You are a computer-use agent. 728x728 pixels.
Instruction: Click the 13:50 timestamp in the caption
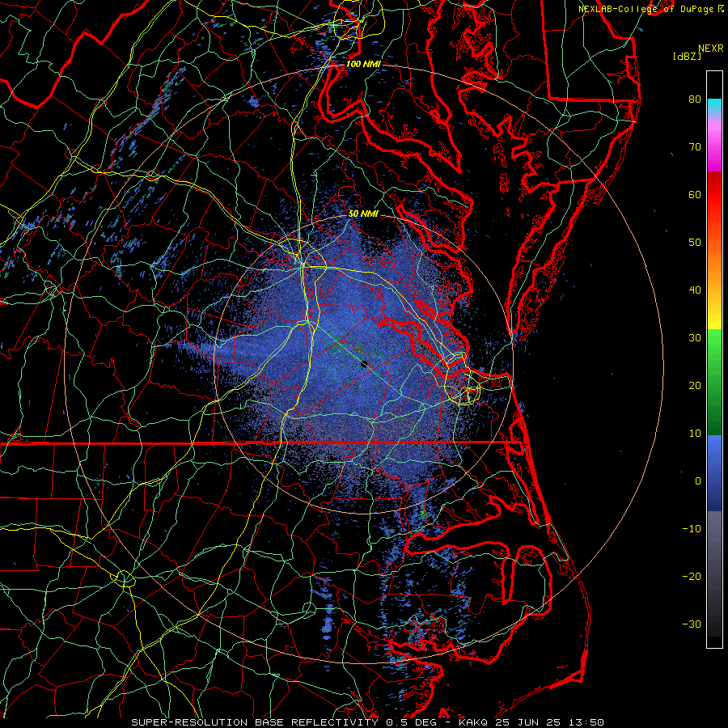tap(588, 722)
